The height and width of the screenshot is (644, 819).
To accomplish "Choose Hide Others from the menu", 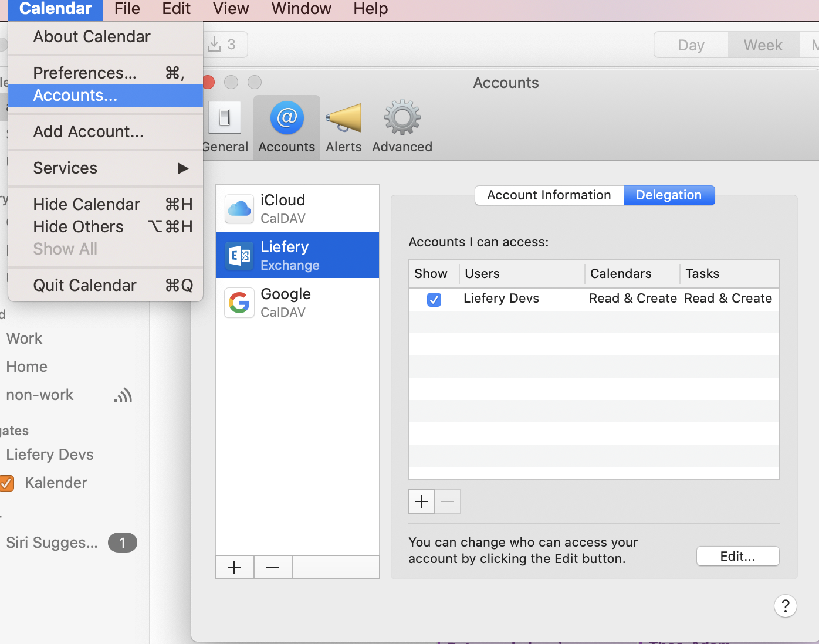I will coord(106,227).
